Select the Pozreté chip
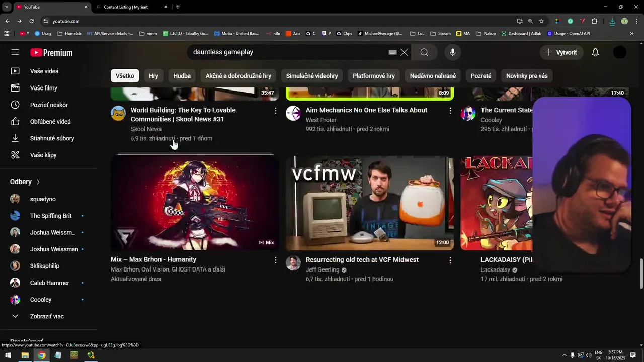The width and height of the screenshot is (644, 362). coord(481,76)
